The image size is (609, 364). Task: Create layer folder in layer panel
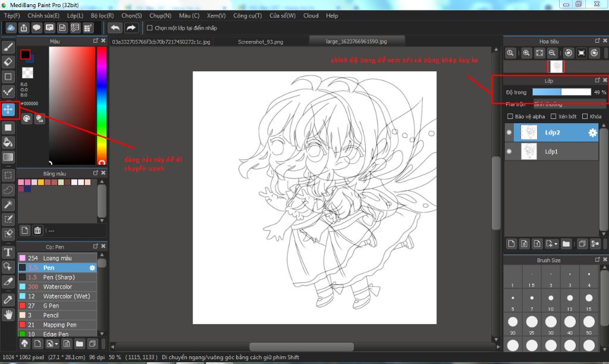(566, 244)
